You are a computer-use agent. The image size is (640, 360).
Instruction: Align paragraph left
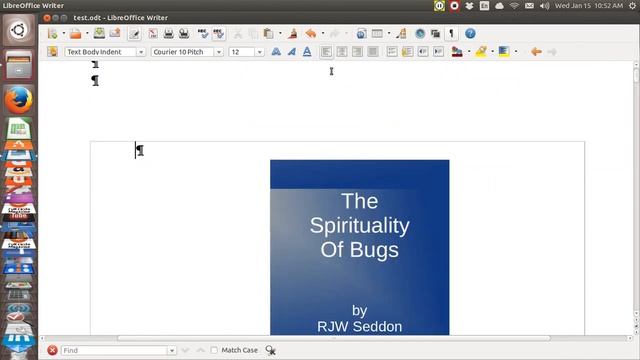point(326,51)
